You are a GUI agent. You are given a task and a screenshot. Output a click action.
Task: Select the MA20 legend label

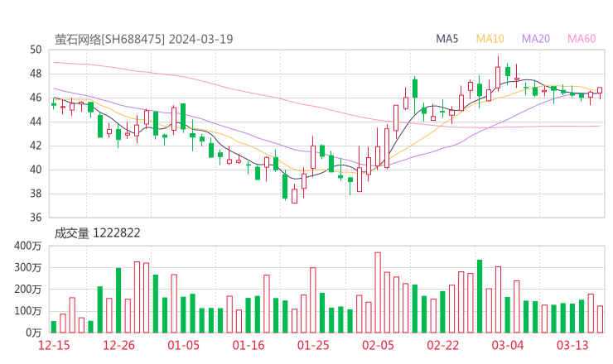(536, 39)
